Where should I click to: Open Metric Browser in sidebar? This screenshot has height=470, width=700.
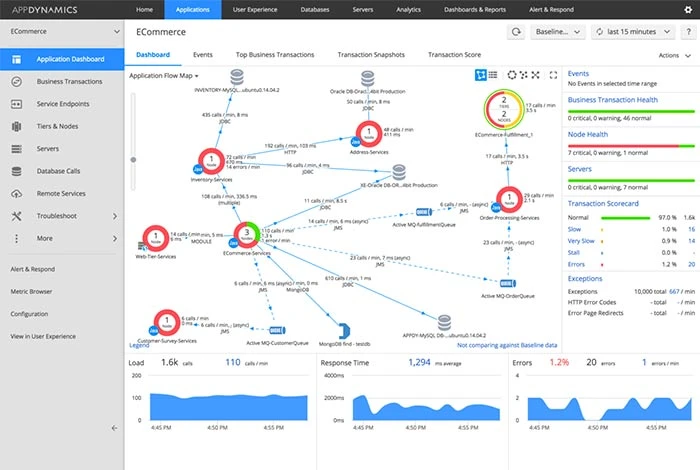[x=31, y=291]
